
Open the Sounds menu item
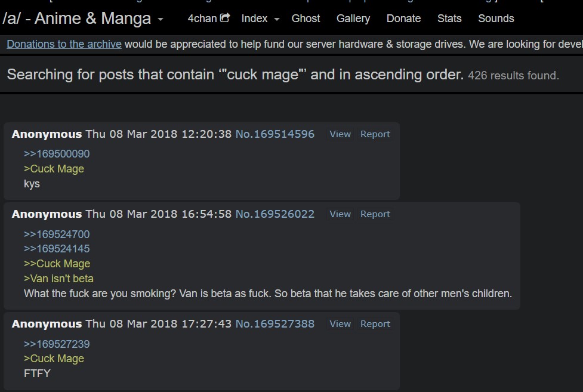(x=496, y=18)
